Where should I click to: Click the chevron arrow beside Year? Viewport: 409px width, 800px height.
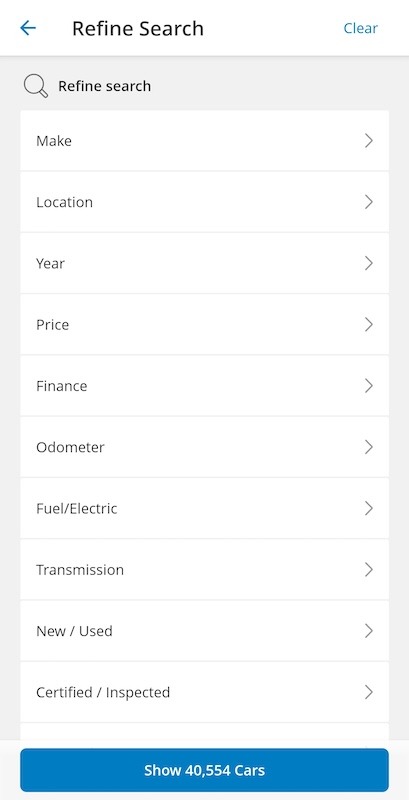[x=369, y=263]
